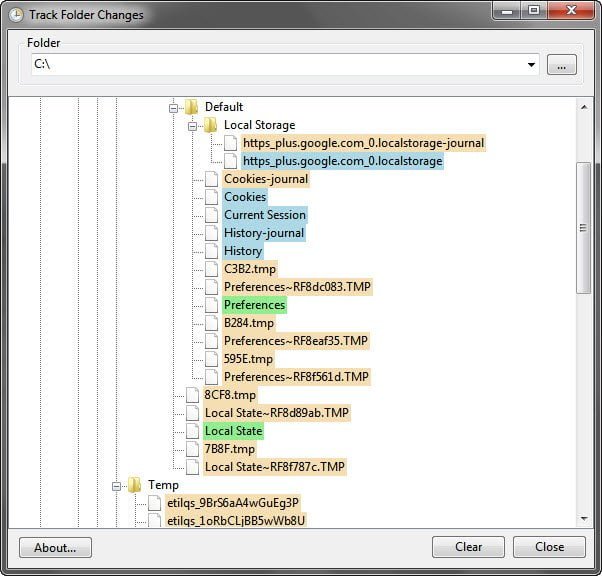Click the Temp folder icon
The height and width of the screenshot is (576, 602).
point(134,485)
